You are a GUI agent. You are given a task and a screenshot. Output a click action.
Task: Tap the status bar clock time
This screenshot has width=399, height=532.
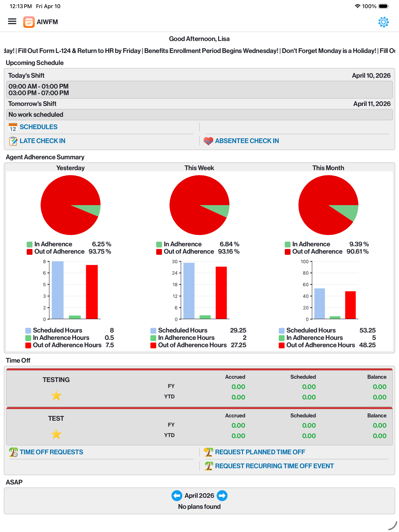point(21,6)
